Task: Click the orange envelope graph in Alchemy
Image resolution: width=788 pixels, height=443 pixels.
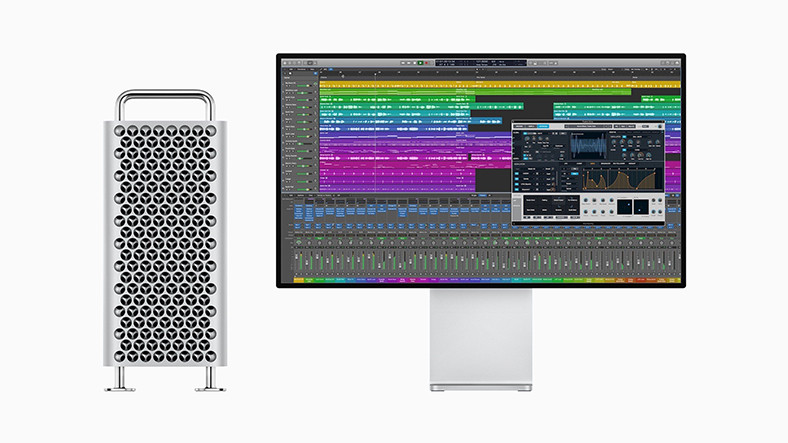Action: click(621, 179)
